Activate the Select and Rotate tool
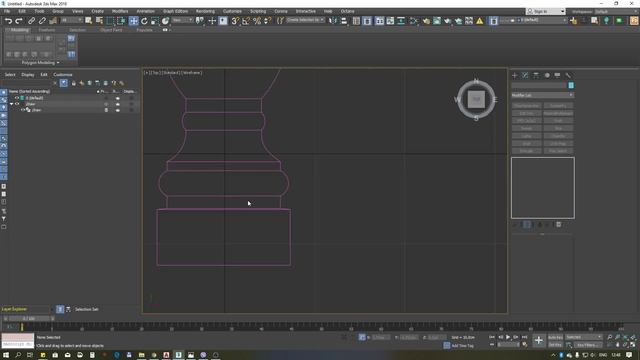 tap(144, 21)
